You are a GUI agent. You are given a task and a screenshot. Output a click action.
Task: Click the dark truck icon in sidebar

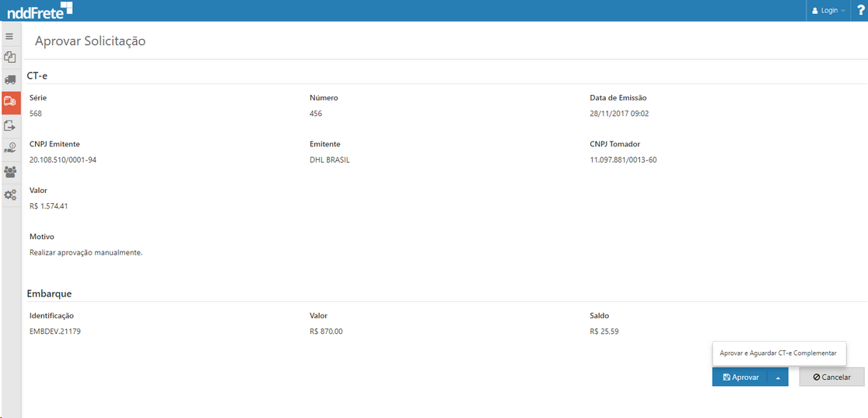[x=10, y=79]
